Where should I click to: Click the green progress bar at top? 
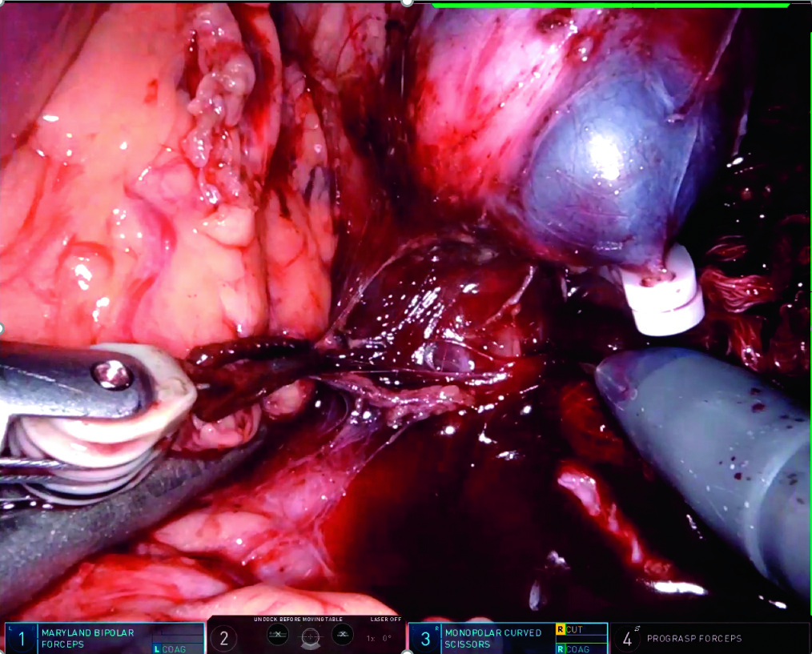pyautogui.click(x=610, y=5)
